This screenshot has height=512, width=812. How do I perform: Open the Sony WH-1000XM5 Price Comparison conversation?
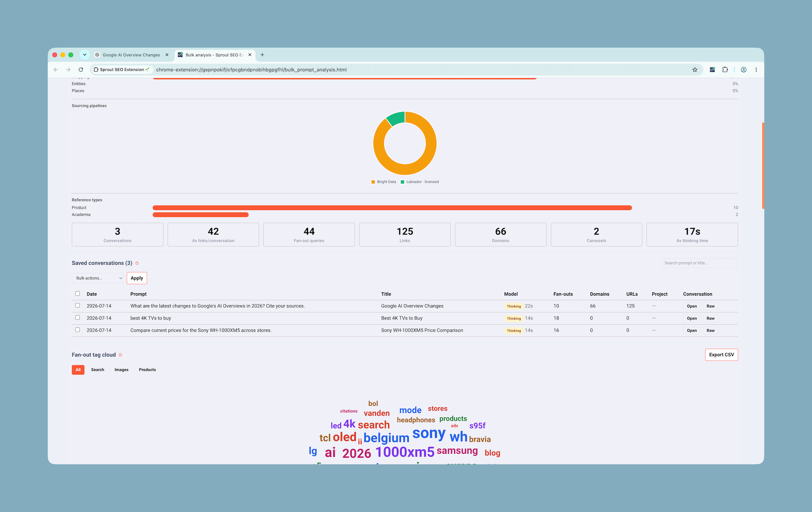[692, 331]
